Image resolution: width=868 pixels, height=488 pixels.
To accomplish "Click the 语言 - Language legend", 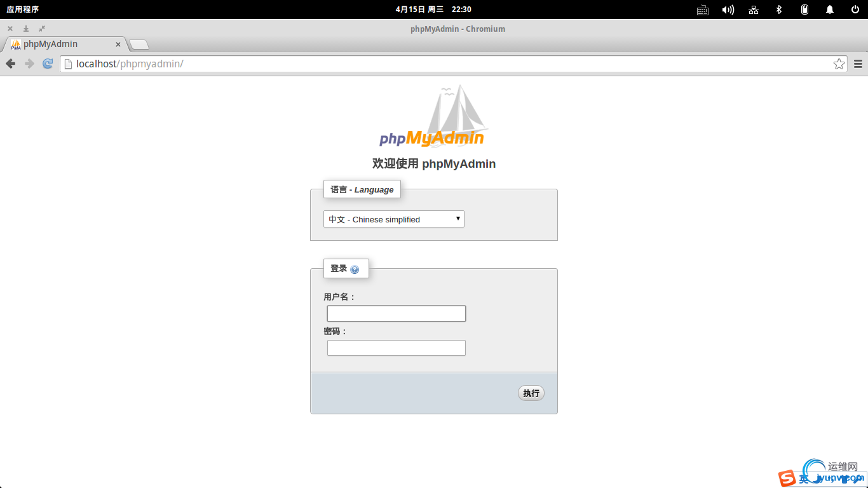I will click(362, 189).
